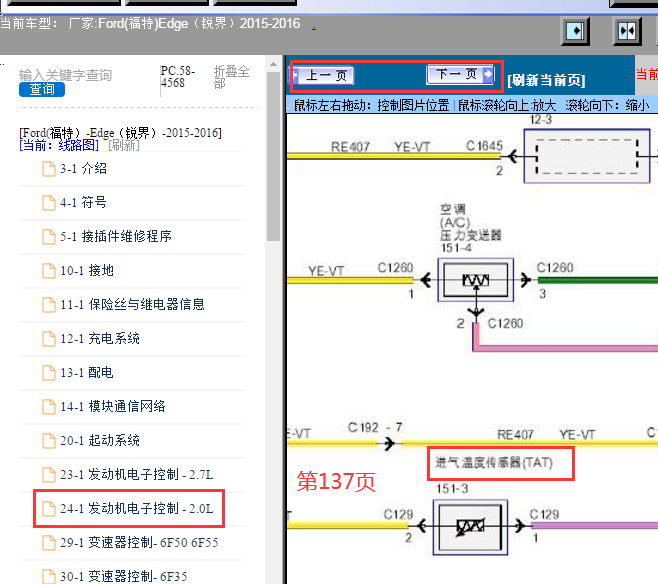Click the gray 刷新 link
Image resolution: width=658 pixels, height=584 pixels.
(x=124, y=146)
